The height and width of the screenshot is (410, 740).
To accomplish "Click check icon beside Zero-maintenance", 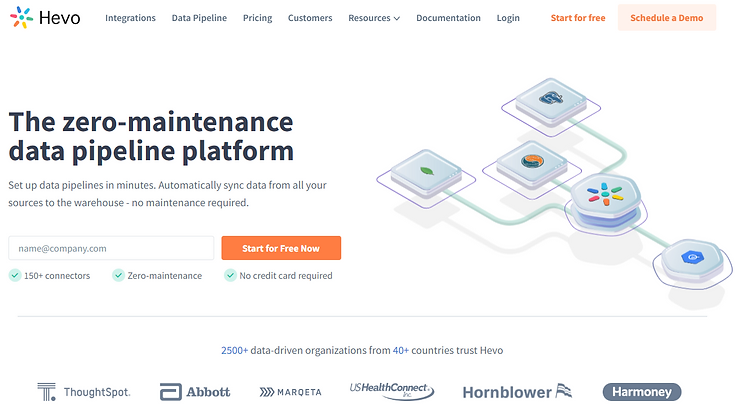I will click(118, 275).
